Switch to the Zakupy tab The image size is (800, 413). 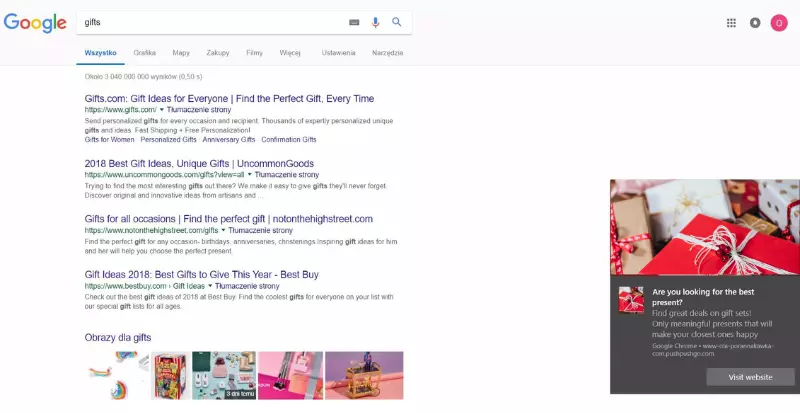[218, 53]
